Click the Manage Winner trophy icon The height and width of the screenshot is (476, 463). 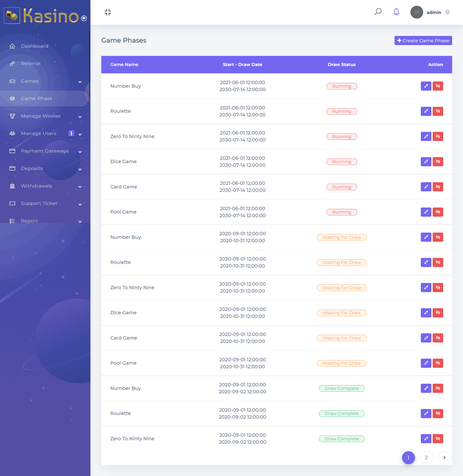(12, 116)
